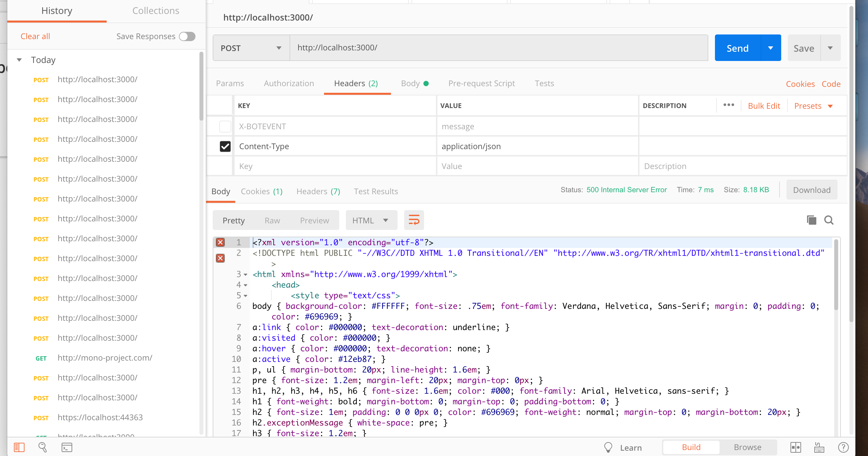
Task: Open the Postman console icon
Action: tap(67, 447)
